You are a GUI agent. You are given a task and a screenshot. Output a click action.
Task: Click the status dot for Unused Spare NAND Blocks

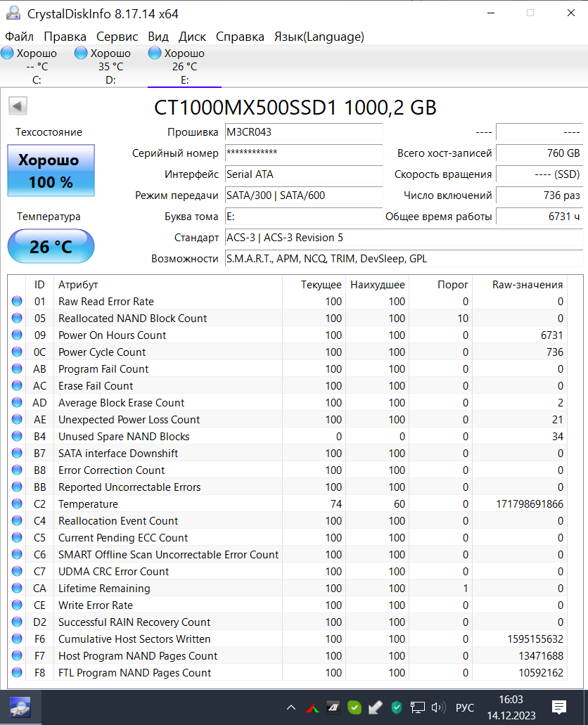point(17,436)
